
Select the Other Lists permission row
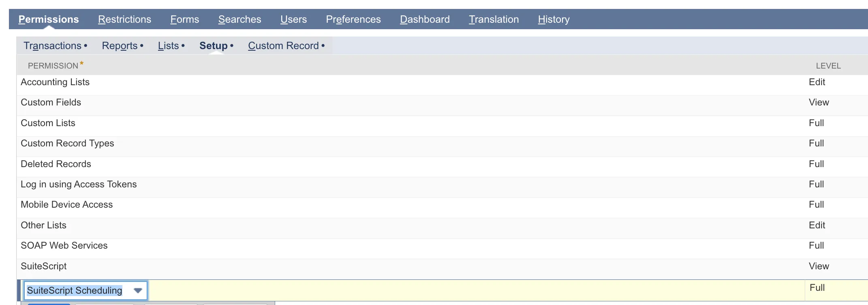(x=442, y=228)
